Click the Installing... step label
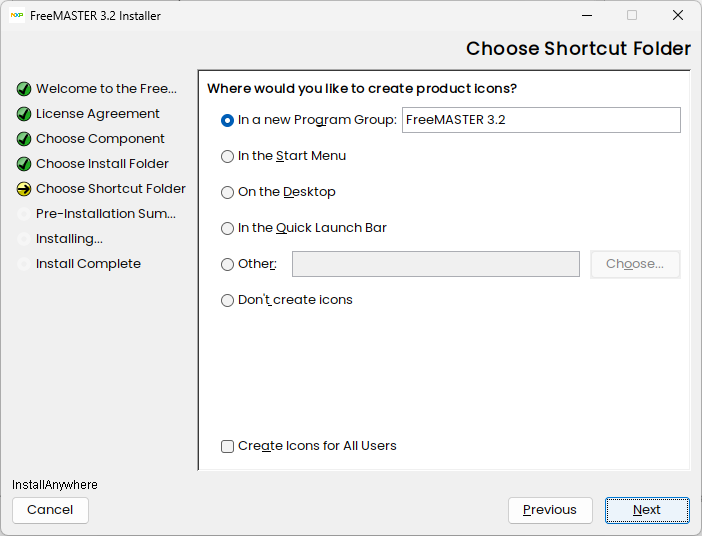Image resolution: width=702 pixels, height=536 pixels. coord(69,239)
